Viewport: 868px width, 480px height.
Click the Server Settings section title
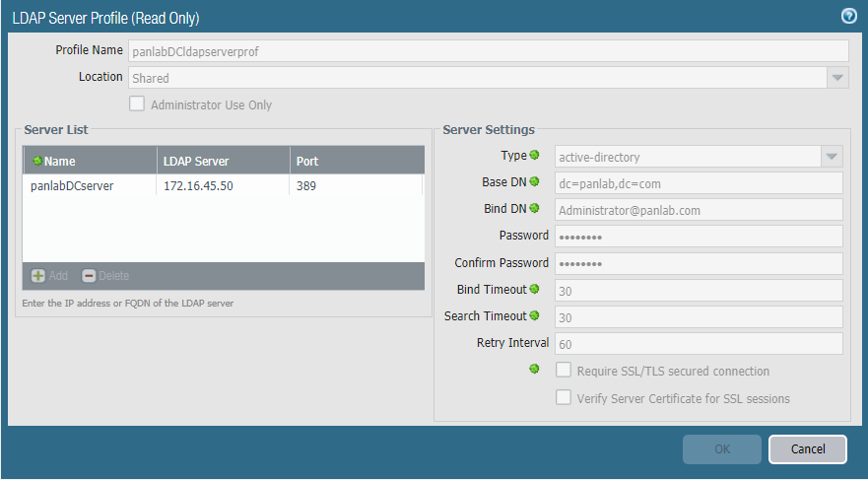pyautogui.click(x=489, y=129)
